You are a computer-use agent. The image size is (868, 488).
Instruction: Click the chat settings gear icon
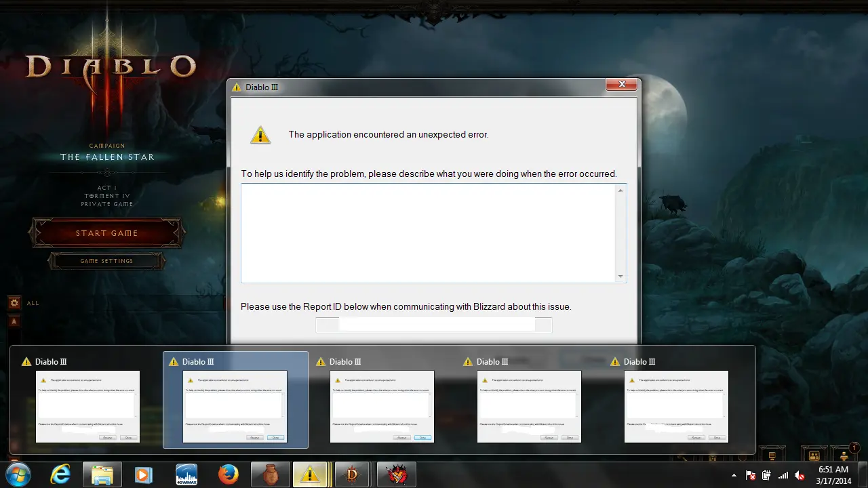[x=14, y=303]
